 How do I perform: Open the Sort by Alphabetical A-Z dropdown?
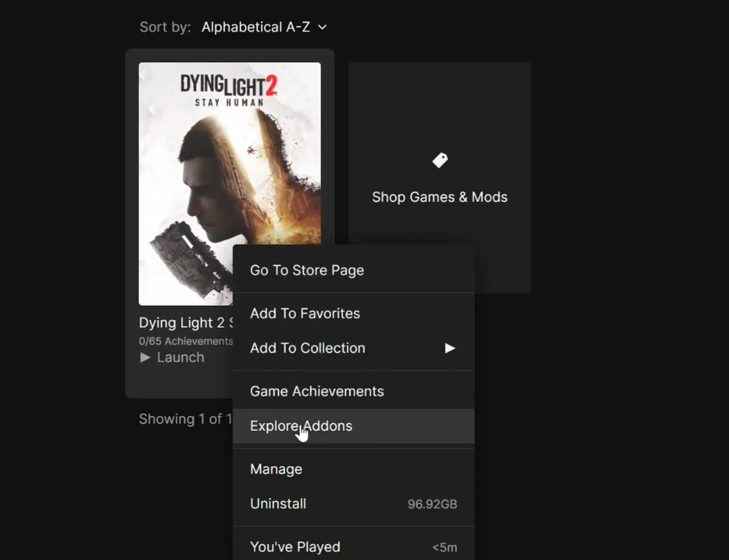click(x=264, y=27)
